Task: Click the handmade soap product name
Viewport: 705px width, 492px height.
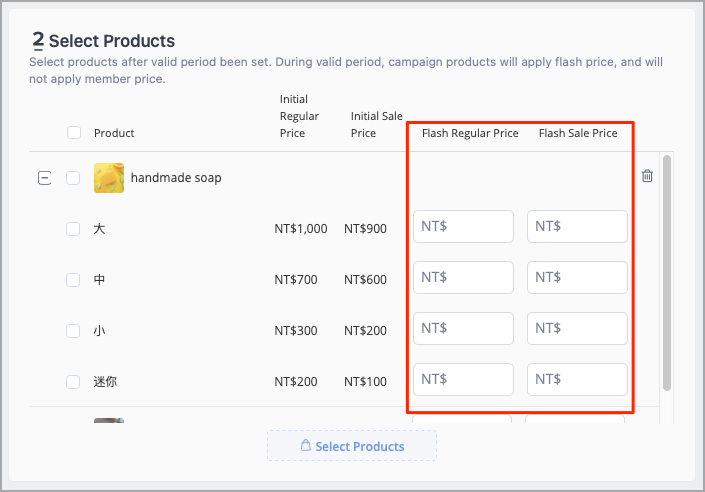Action: pos(176,178)
